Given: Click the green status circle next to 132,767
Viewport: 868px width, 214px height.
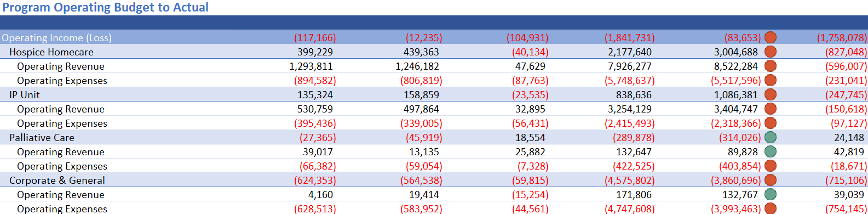Looking at the screenshot, I should (771, 194).
